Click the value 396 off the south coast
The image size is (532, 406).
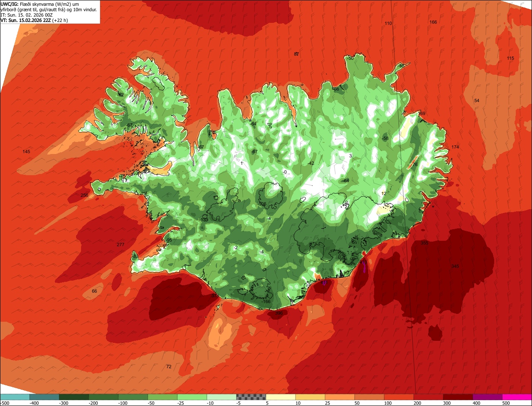tap(279, 313)
